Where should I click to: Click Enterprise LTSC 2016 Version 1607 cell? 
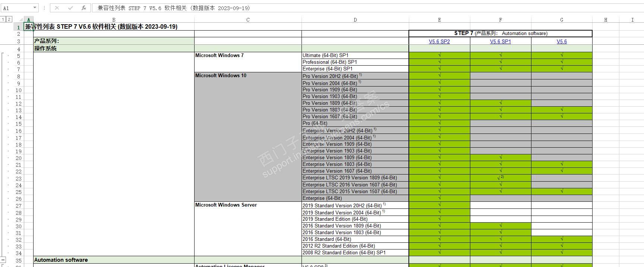(355, 185)
